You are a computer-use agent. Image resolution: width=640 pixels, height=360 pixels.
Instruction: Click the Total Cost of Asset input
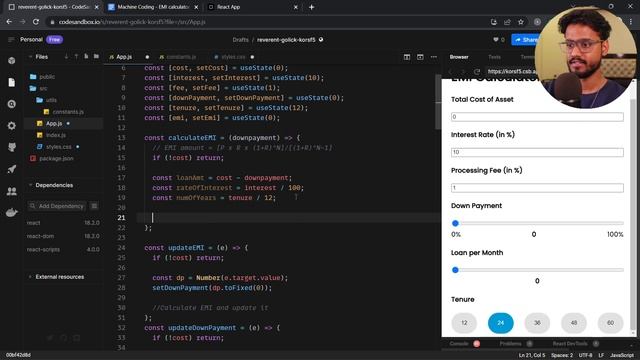point(537,117)
